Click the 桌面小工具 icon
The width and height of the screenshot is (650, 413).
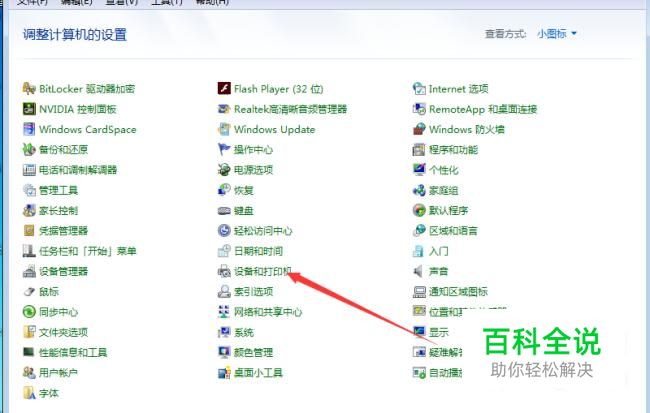tap(224, 373)
